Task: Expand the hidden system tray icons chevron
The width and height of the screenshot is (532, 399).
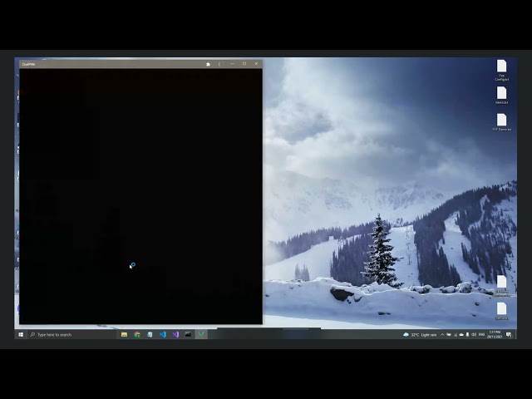Action: pos(442,335)
